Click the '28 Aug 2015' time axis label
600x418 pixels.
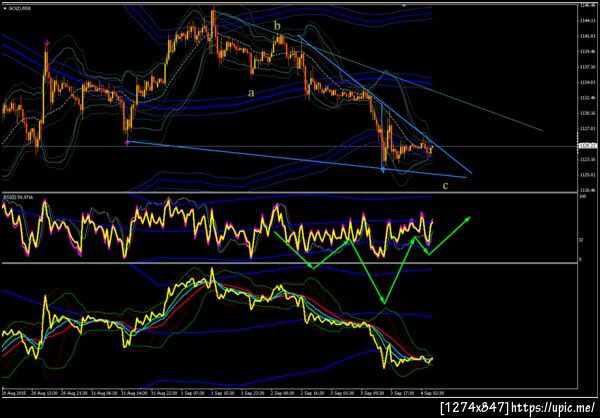click(x=12, y=393)
